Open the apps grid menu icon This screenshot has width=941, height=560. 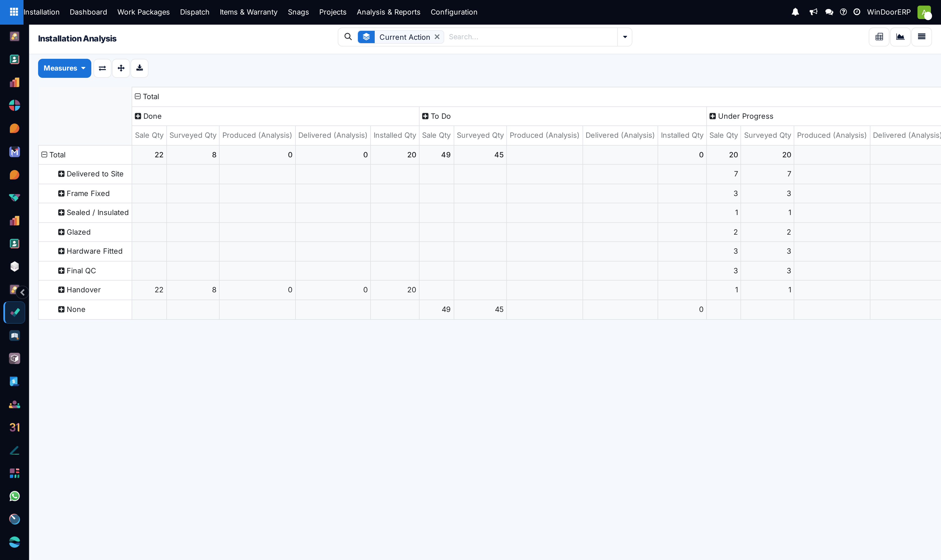(14, 12)
